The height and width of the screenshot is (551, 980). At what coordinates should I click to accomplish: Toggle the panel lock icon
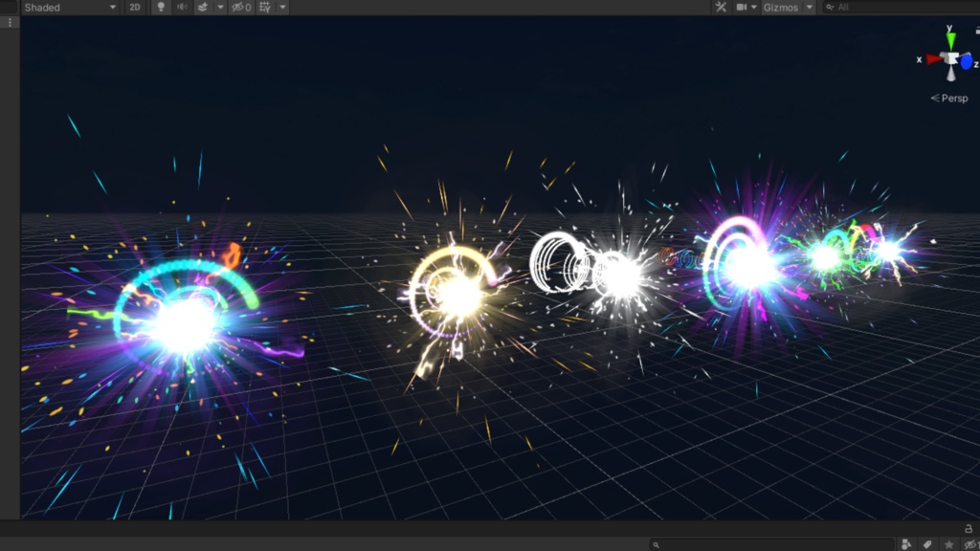(969, 528)
